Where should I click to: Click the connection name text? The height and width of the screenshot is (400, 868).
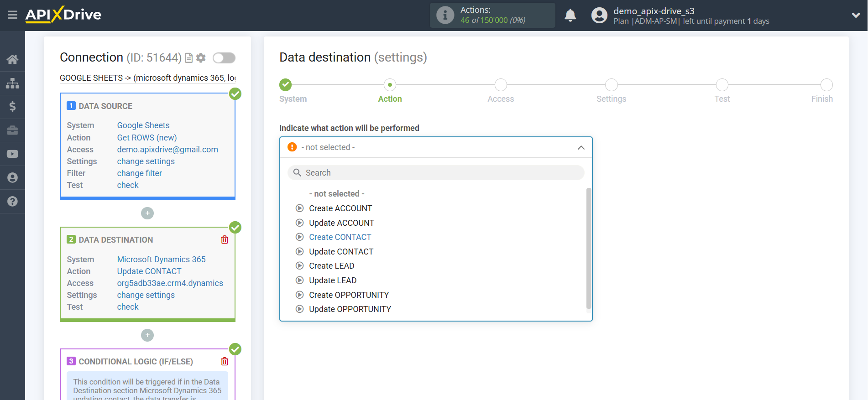pos(147,78)
